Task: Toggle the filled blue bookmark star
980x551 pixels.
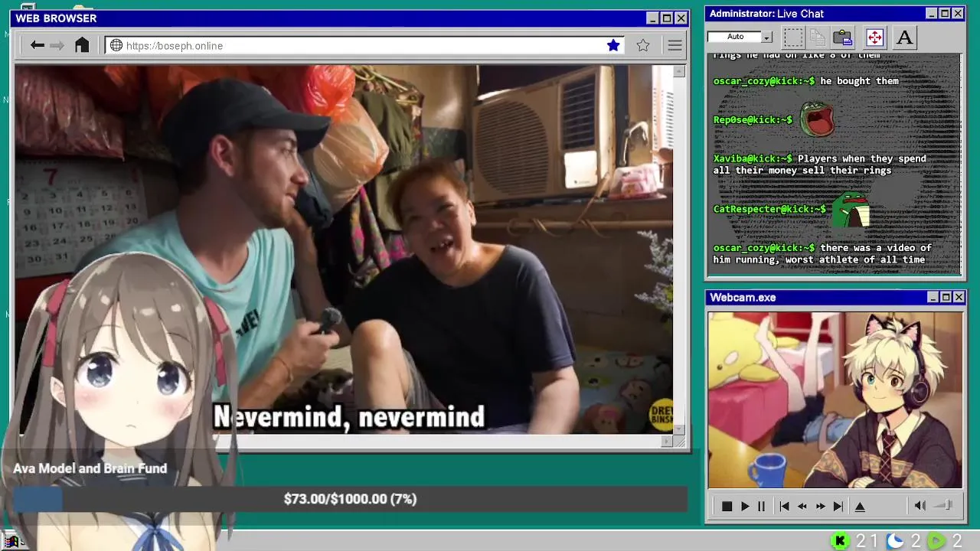Action: (613, 45)
